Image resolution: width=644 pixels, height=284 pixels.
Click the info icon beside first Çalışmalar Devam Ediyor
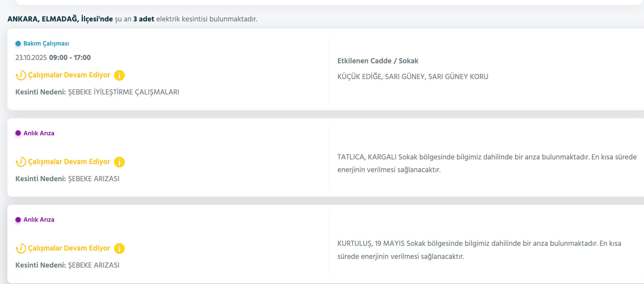tap(120, 75)
